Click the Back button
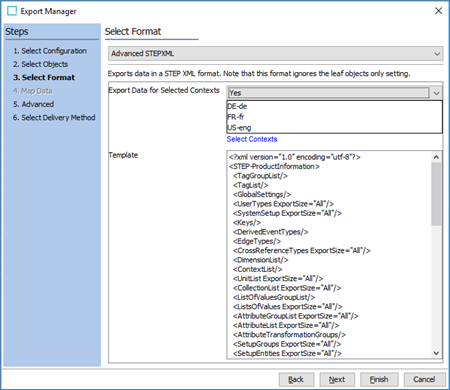The width and height of the screenshot is (450, 390). 296,379
